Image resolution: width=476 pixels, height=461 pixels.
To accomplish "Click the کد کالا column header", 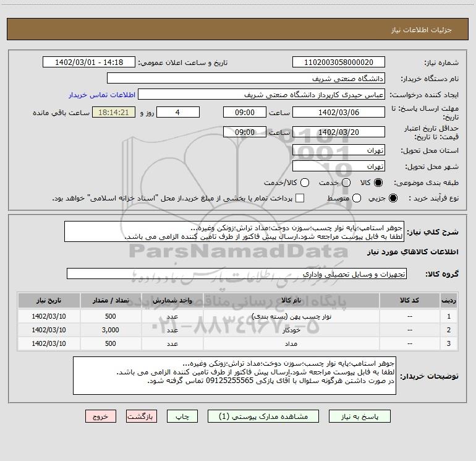I will 409,301.
